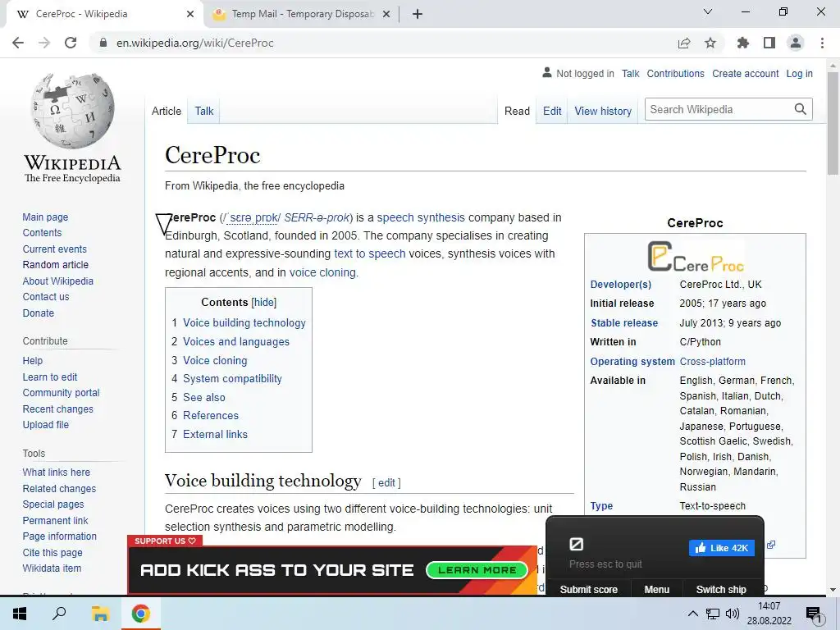Screen dimensions: 840x630
Task: Open the text to speech link
Action: [x=370, y=253]
